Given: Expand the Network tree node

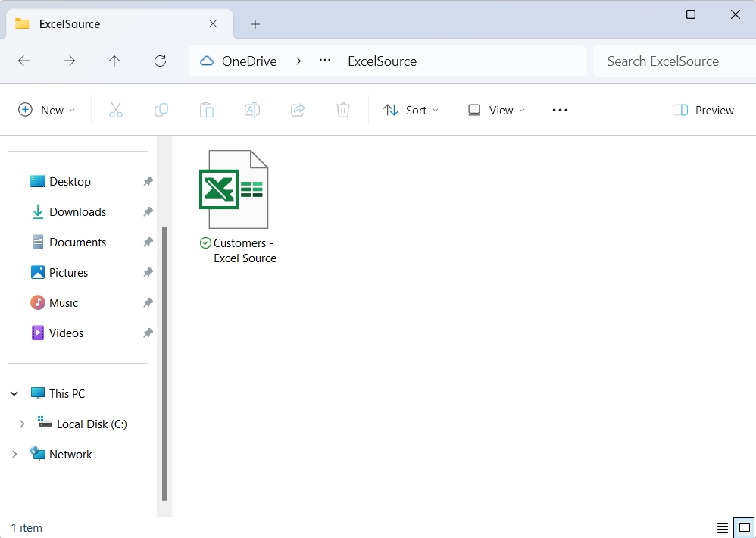Looking at the screenshot, I should (14, 455).
